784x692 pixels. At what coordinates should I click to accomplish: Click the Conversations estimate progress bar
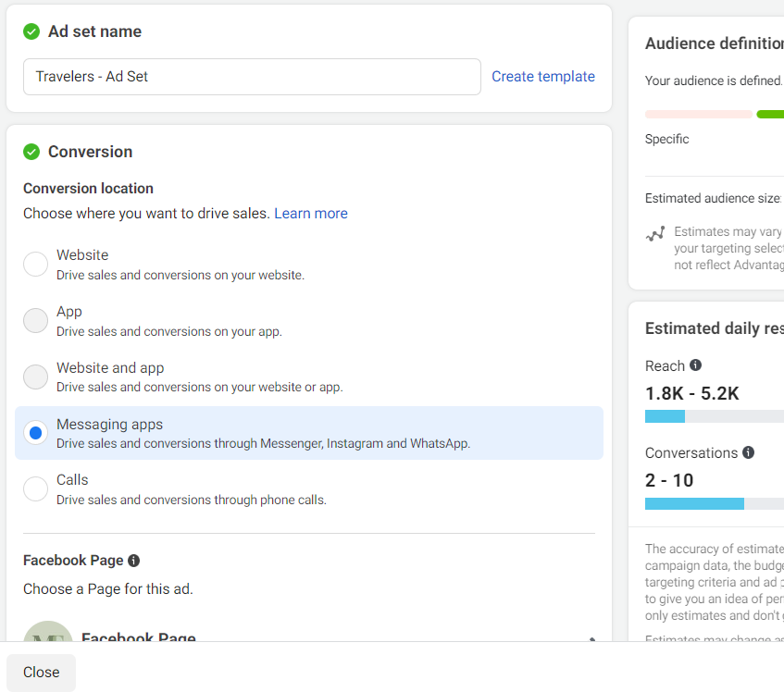point(714,504)
